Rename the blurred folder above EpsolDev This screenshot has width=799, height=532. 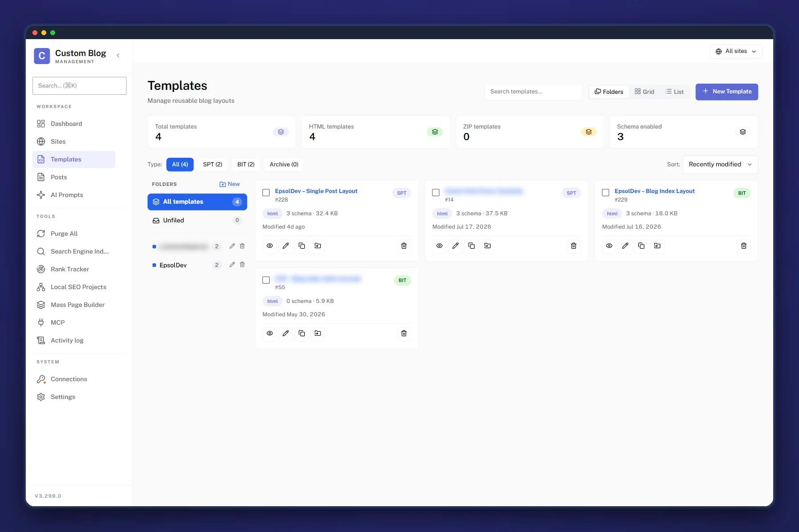pos(232,246)
